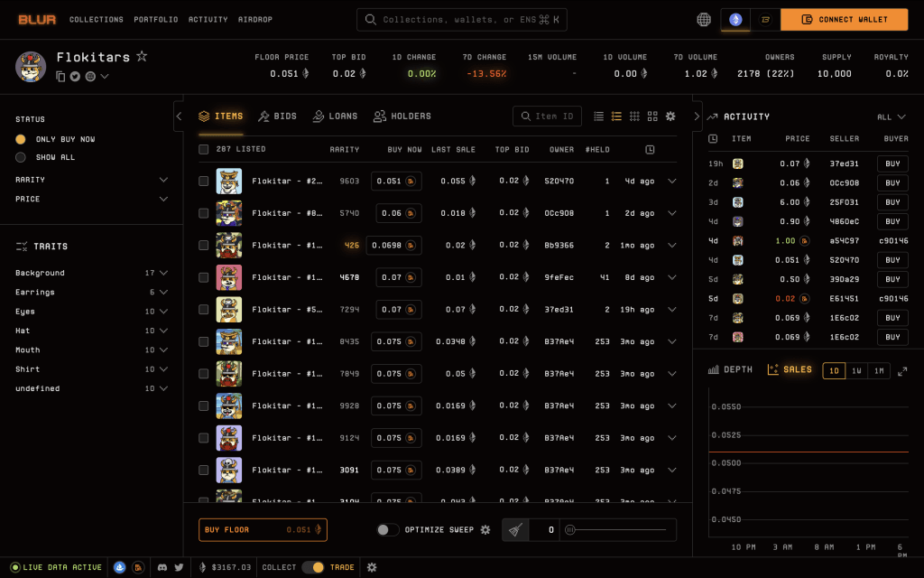Expand the sales chart to fullscreen
Viewport: 924px width, 578px height.
(902, 370)
